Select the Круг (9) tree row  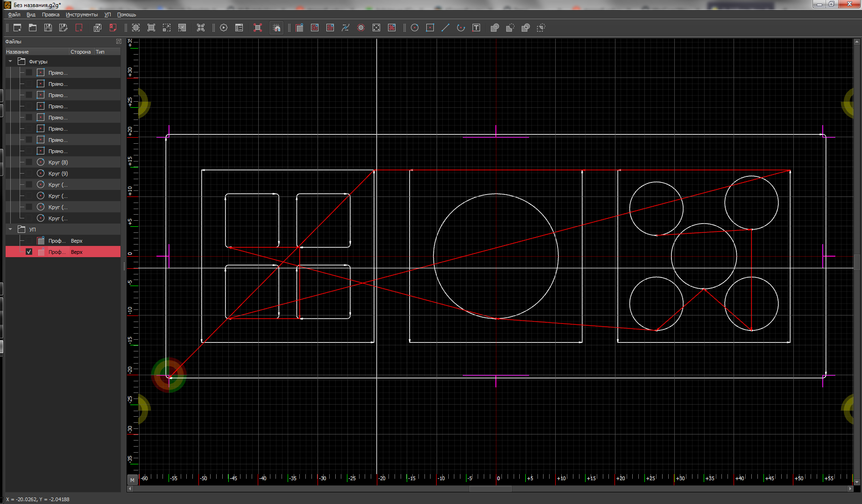coord(63,173)
